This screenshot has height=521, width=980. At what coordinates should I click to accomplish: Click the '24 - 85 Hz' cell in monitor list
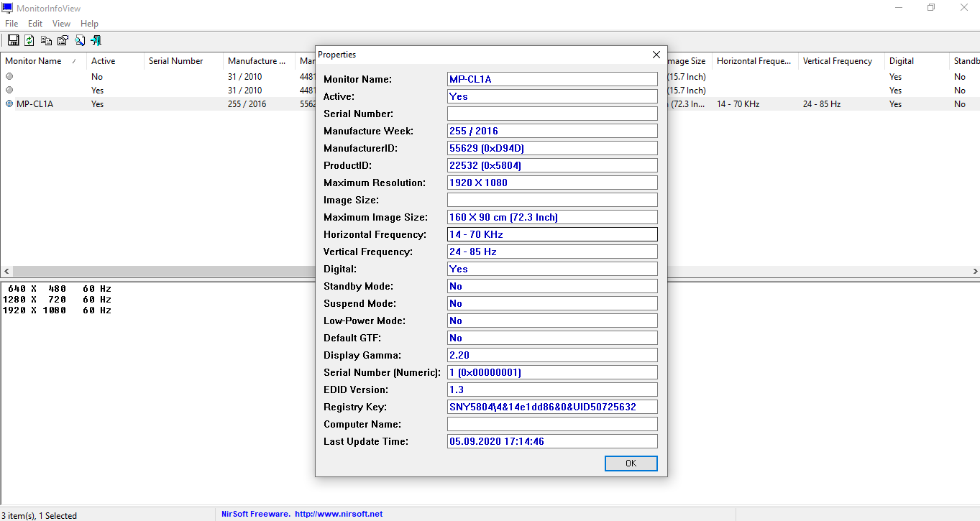[822, 104]
